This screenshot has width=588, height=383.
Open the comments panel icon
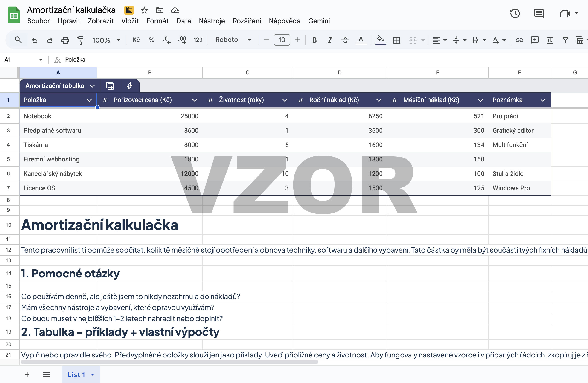pos(539,13)
